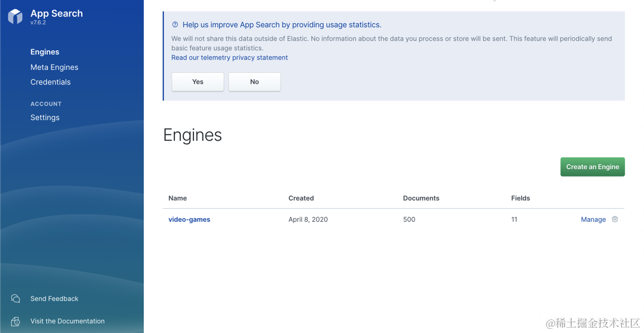644x333 pixels.
Task: Open Visit the Documentation link
Action: 67,321
